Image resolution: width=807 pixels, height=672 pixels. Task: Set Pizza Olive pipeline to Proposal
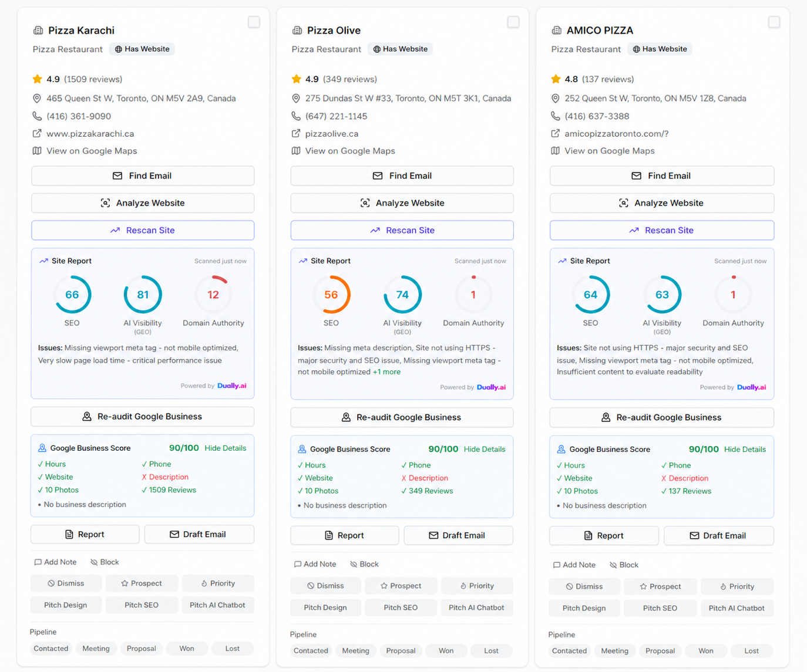[401, 651]
